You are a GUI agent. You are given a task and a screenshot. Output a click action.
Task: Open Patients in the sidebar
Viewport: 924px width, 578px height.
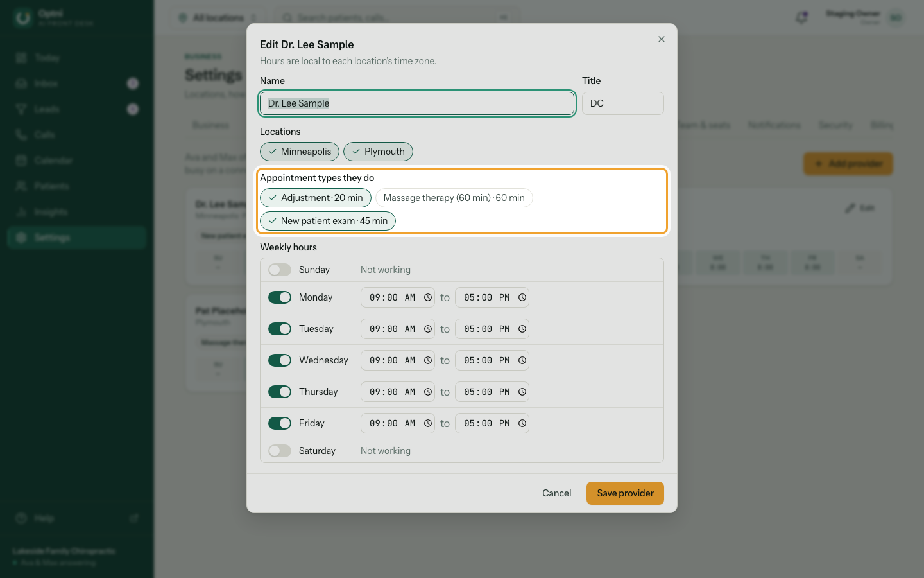pos(77,186)
